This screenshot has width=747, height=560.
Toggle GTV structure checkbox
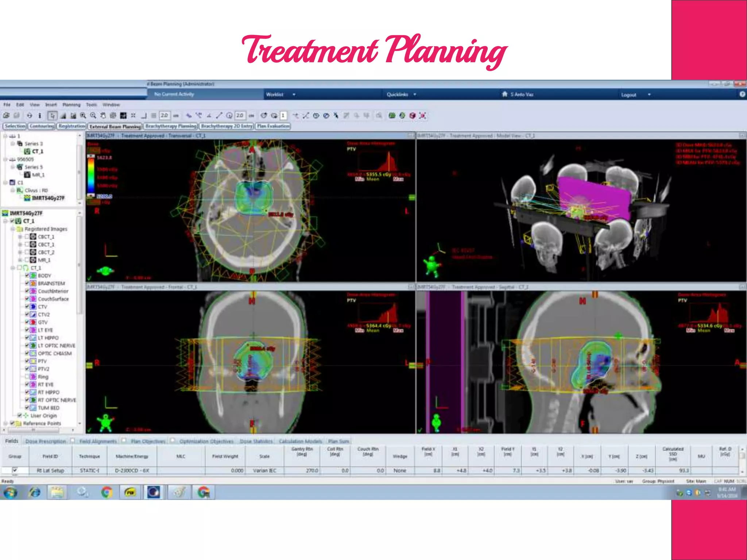tap(27, 322)
